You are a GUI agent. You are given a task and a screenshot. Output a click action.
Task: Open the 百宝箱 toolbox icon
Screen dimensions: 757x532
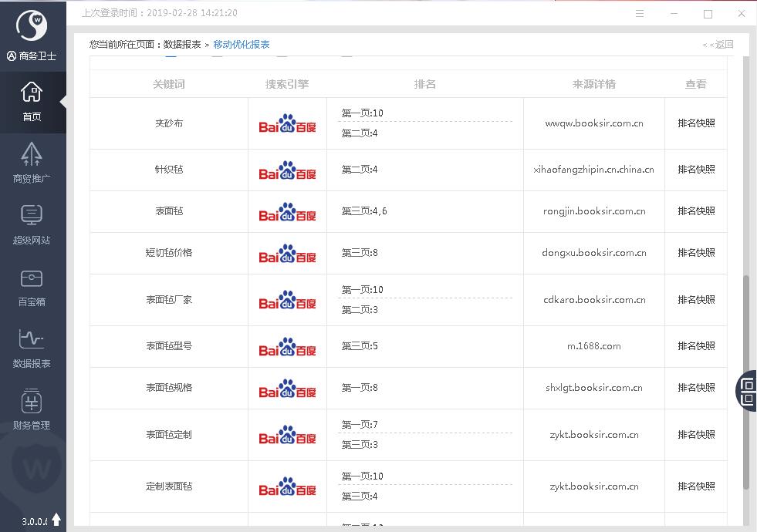pos(32,279)
